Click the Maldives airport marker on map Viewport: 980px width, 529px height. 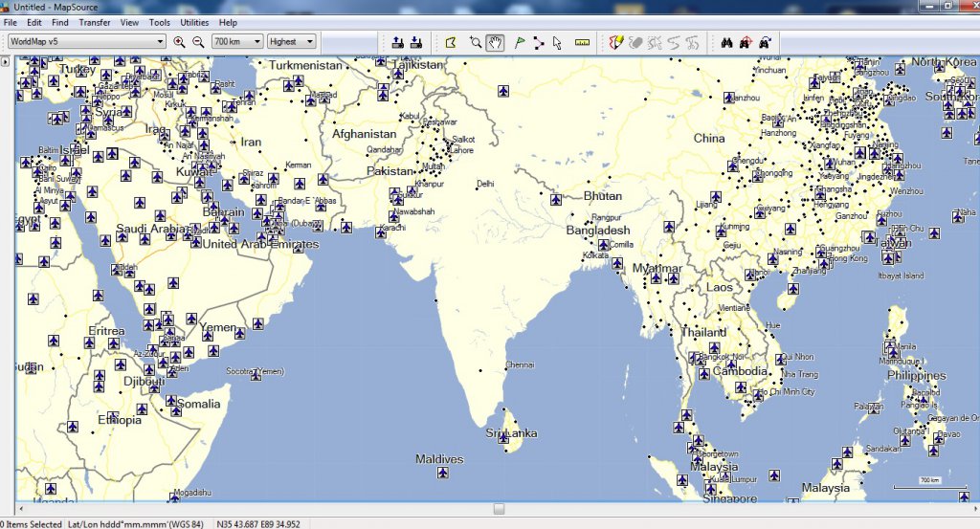[x=442, y=474]
